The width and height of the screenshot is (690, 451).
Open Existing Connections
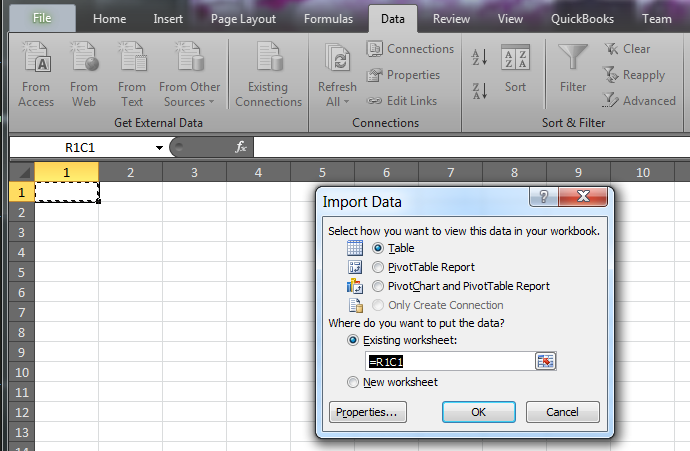pyautogui.click(x=268, y=75)
